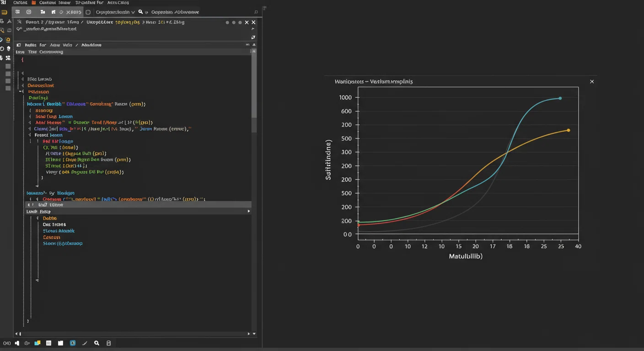Expand the panel arrow right of the lower section header
This screenshot has height=351, width=644.
tap(249, 211)
